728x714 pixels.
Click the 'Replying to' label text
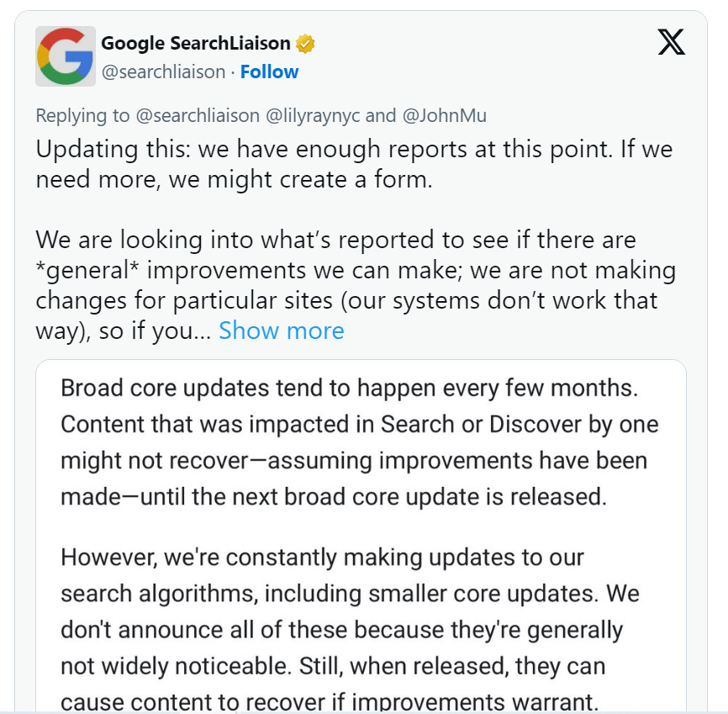click(82, 115)
